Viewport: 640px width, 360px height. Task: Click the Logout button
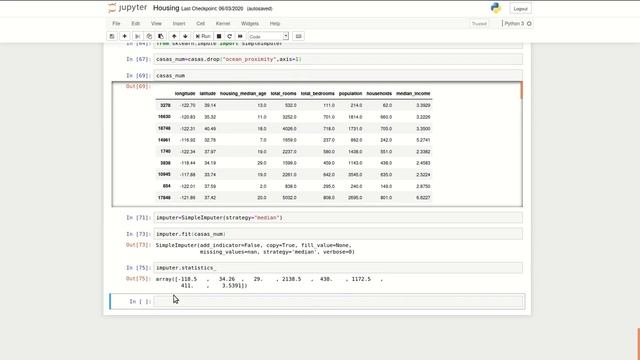point(520,9)
